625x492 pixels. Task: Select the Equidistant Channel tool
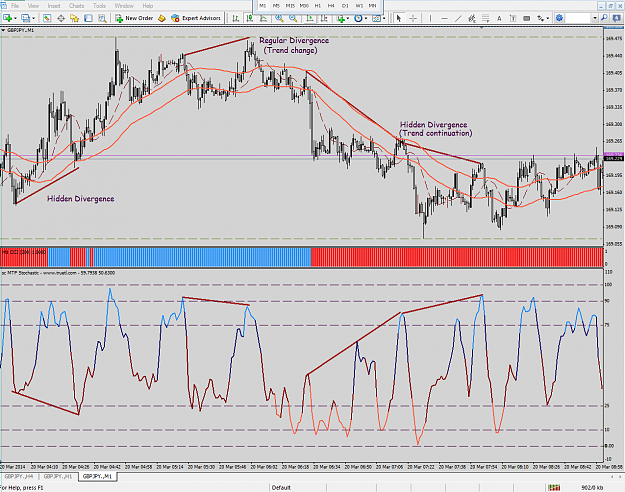tap(472, 18)
